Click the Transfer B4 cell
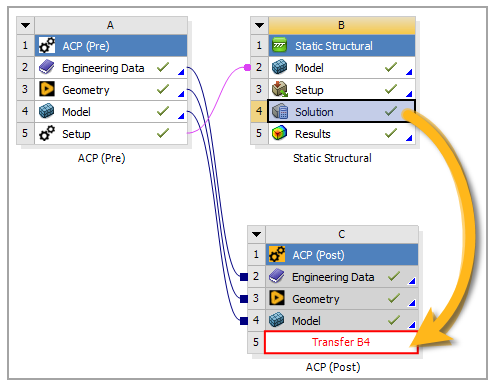Image resolution: width=495 pixels, height=388 pixels. coord(341,342)
